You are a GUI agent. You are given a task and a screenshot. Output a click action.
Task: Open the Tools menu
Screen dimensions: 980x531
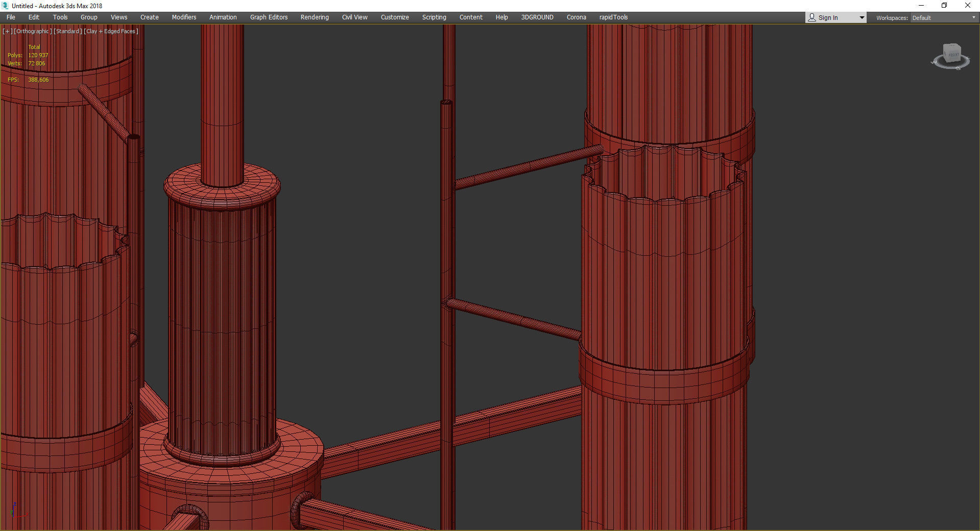[60, 17]
